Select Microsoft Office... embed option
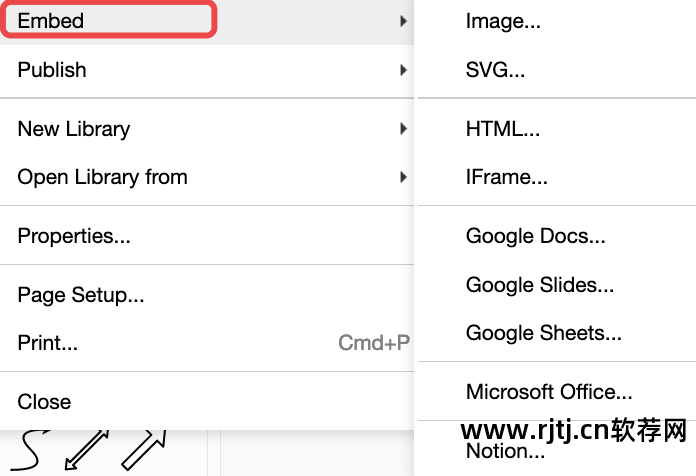The image size is (696, 476). click(549, 392)
